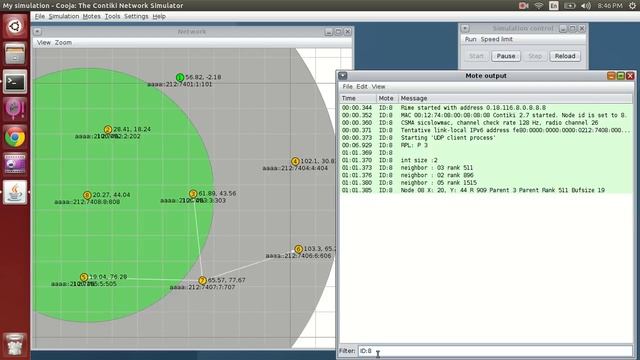Click the Wi-Fi indicator in top bar
Screen dimensions: 640x360
[539, 5]
